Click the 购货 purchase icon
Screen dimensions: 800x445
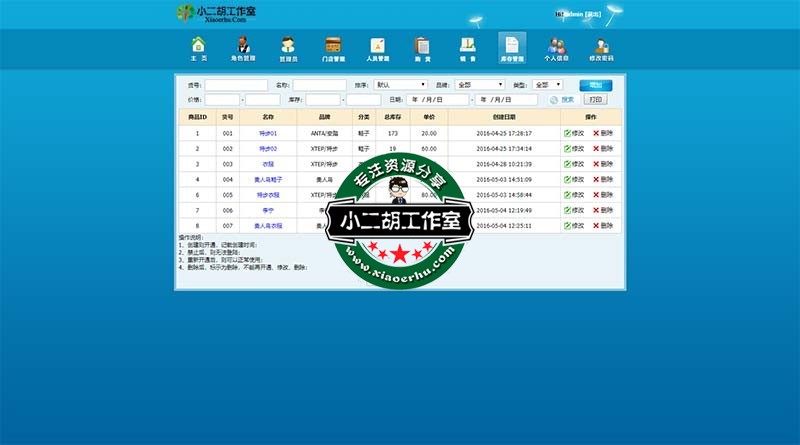click(x=422, y=47)
